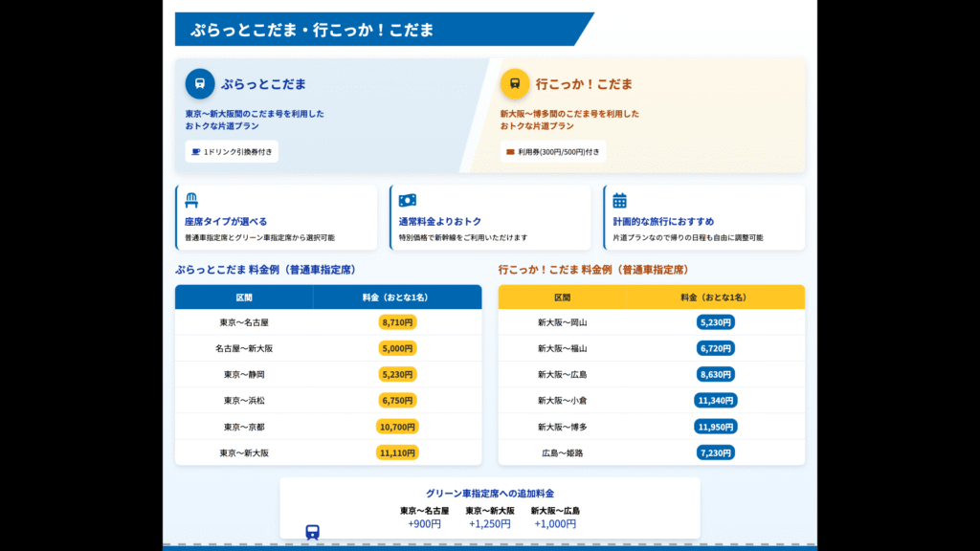Click the 8,710円 price badge
The image size is (980, 551).
coord(397,322)
